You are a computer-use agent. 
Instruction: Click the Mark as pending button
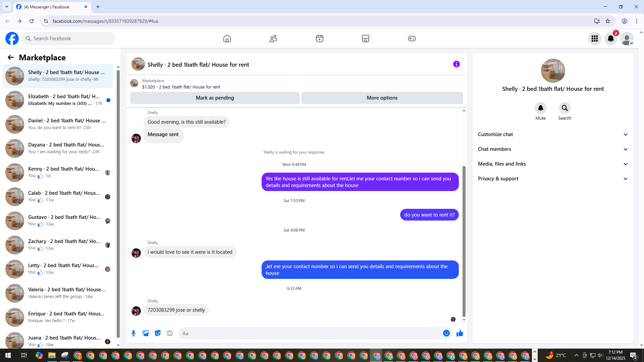215,98
